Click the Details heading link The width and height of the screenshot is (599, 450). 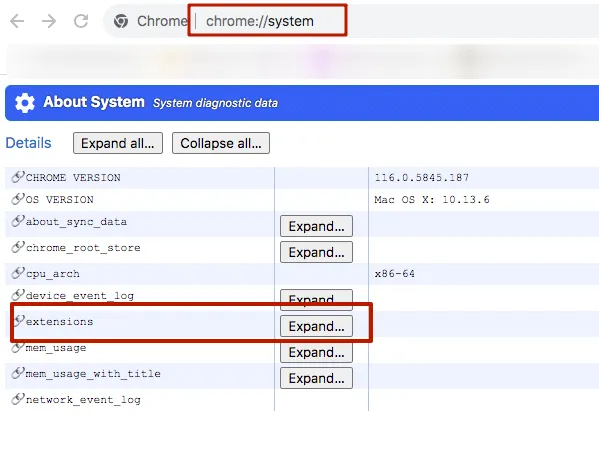[28, 143]
